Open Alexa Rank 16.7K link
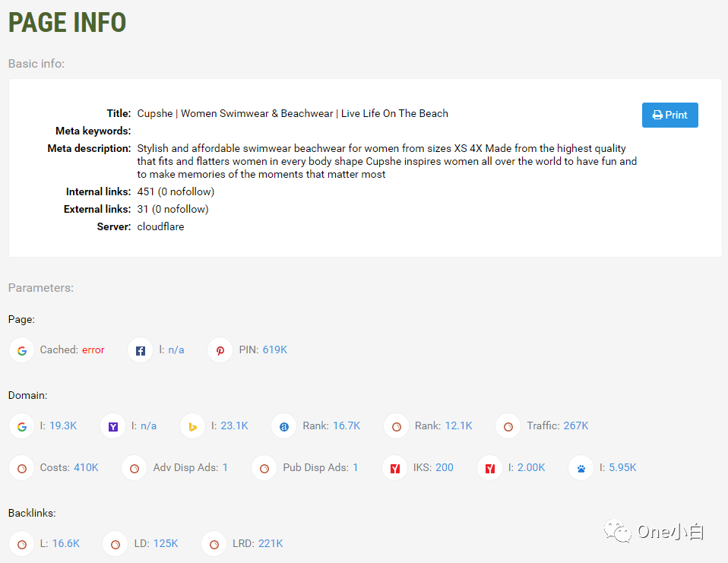 point(347,425)
